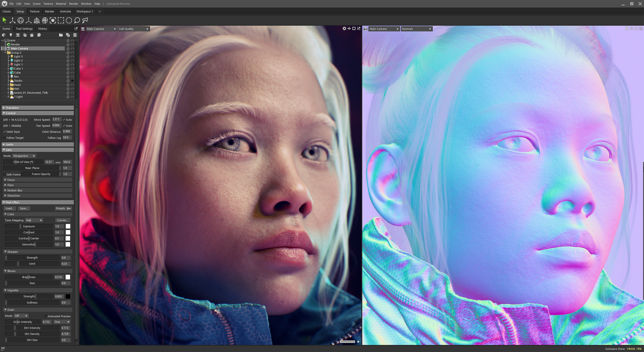Click the Curves... button

click(x=62, y=220)
